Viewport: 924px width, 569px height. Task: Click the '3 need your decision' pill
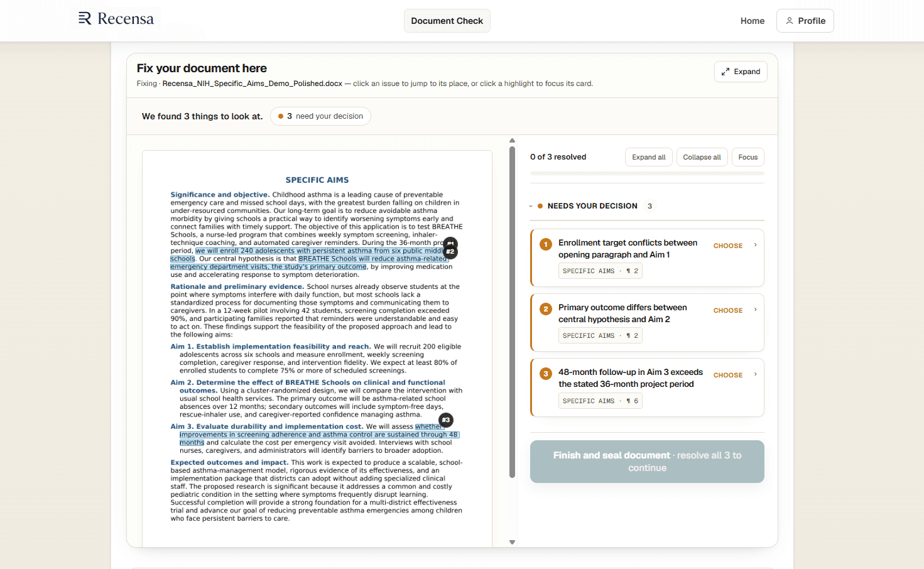(x=320, y=116)
